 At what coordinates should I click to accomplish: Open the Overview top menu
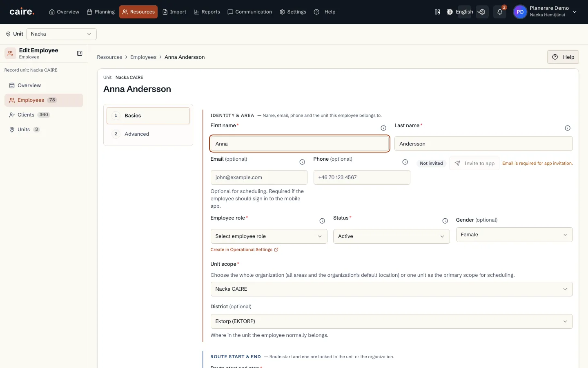pos(64,12)
